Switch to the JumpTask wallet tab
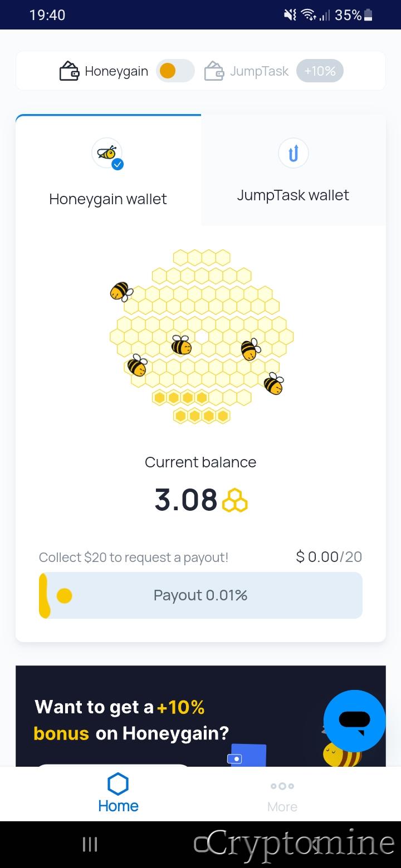This screenshot has width=401, height=868. 293,195
